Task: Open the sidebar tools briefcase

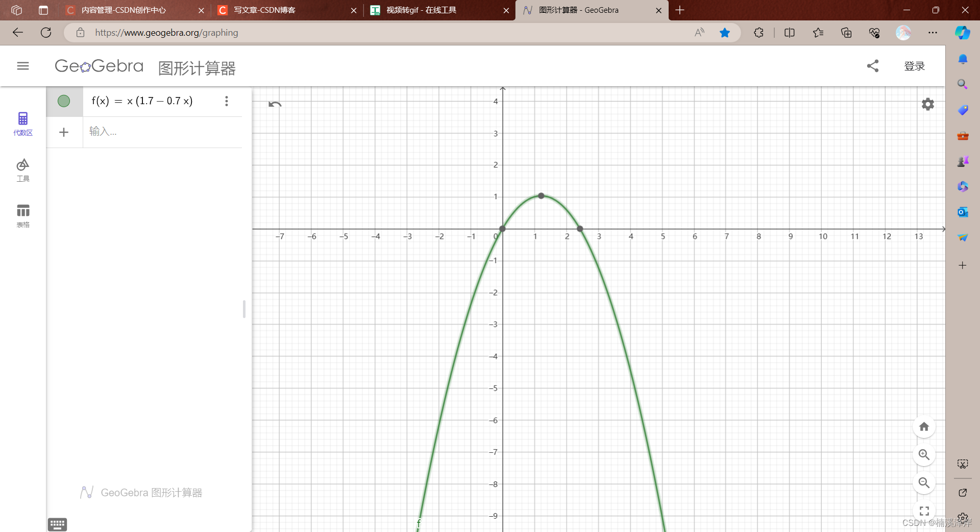Action: [x=963, y=136]
